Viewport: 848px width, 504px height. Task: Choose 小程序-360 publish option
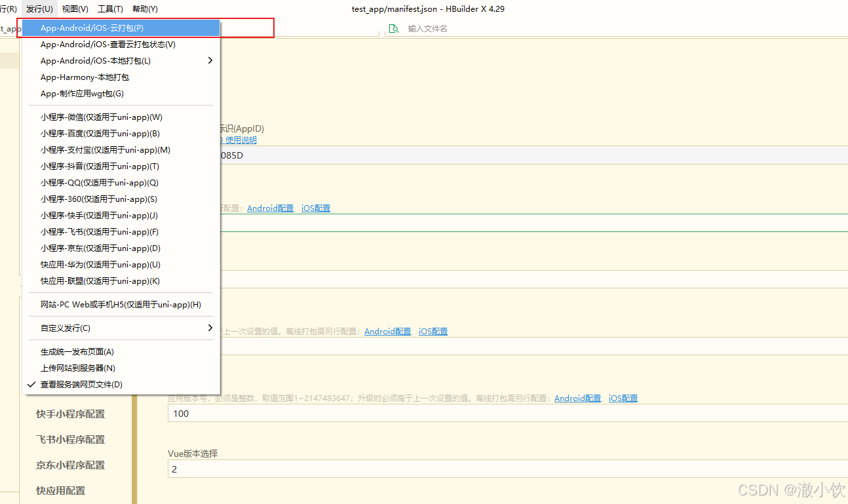click(121, 199)
